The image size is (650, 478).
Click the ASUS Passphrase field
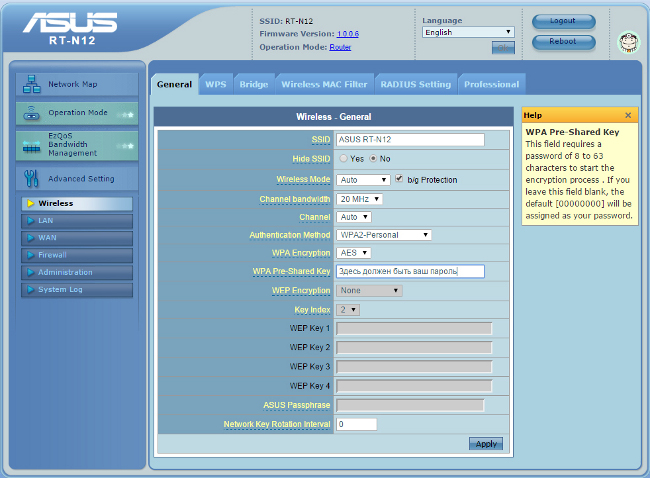(410, 405)
